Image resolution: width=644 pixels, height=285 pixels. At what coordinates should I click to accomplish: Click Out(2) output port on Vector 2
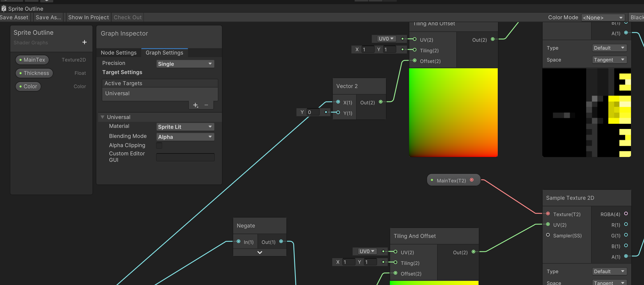[x=381, y=102]
